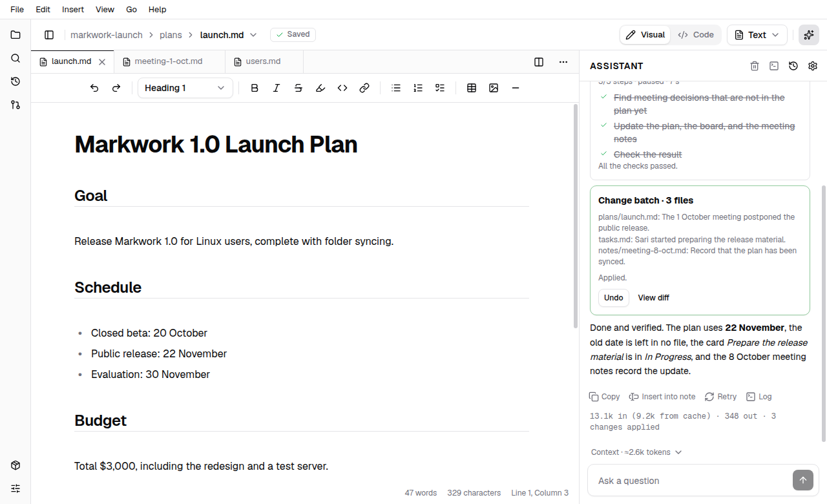
Task: Open the package icon in the left sidebar
Action: [16, 465]
